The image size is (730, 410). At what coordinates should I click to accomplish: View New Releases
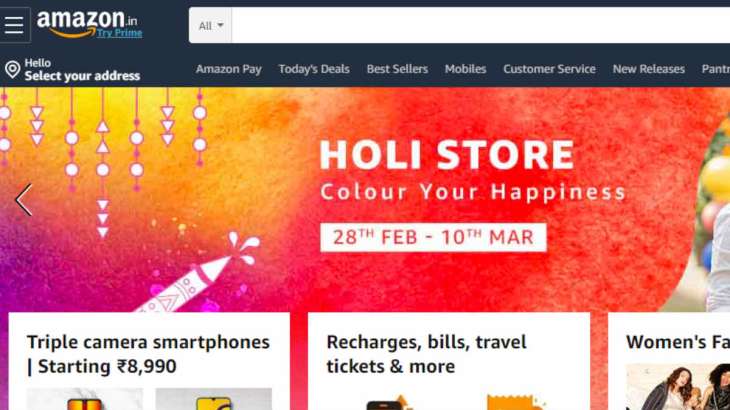[649, 69]
